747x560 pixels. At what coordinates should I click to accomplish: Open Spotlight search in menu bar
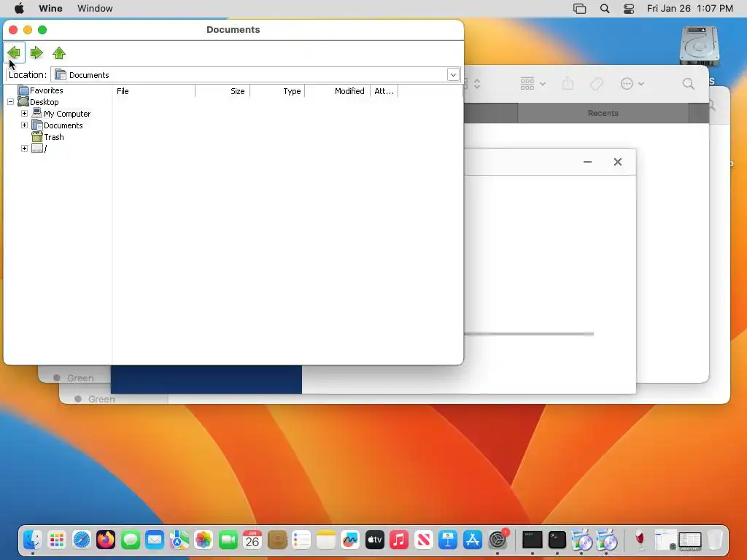pos(605,9)
